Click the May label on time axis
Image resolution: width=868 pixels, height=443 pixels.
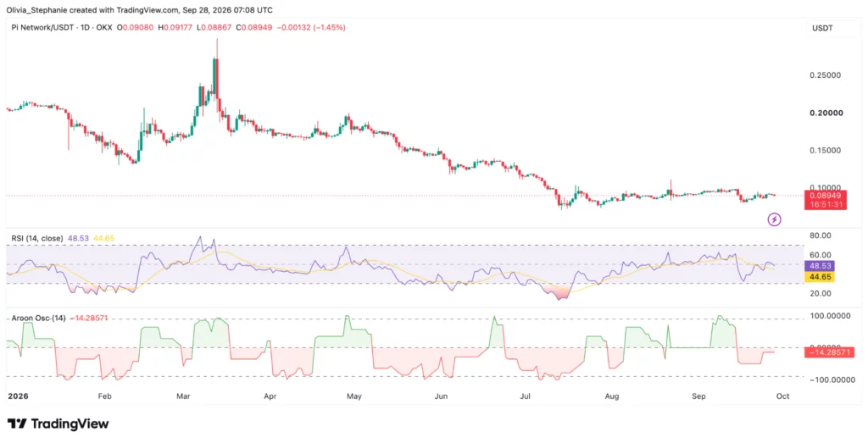click(353, 396)
